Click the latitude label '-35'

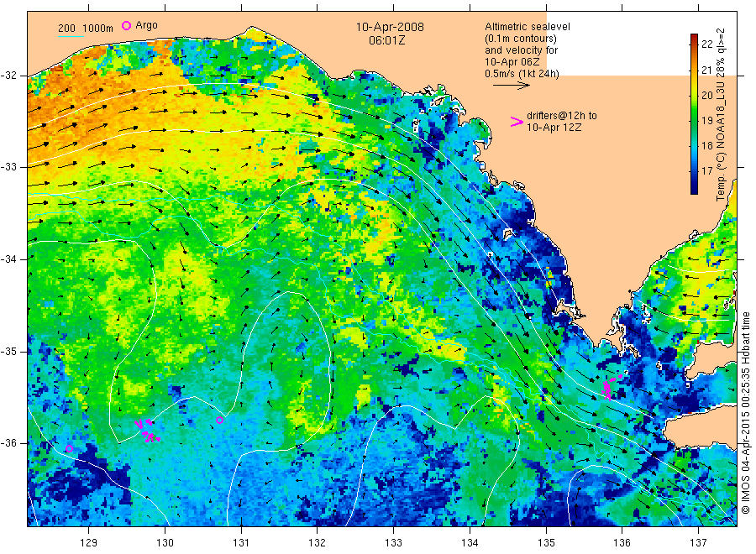(8, 352)
